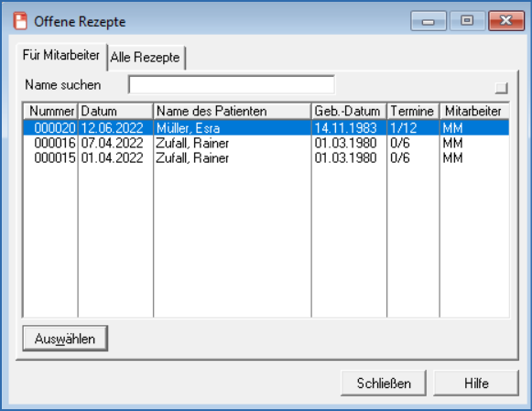The image size is (532, 411).
Task: Click Termine value 1/12
Action: coord(404,128)
